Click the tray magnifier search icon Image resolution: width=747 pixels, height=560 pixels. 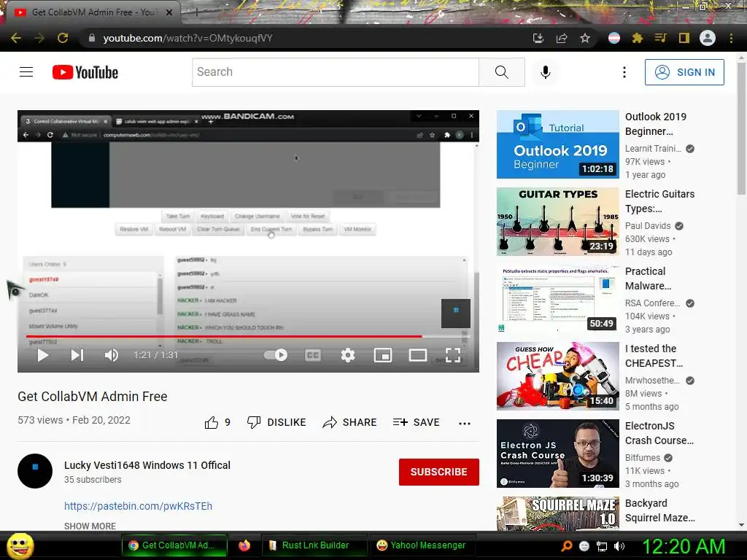tap(566, 546)
